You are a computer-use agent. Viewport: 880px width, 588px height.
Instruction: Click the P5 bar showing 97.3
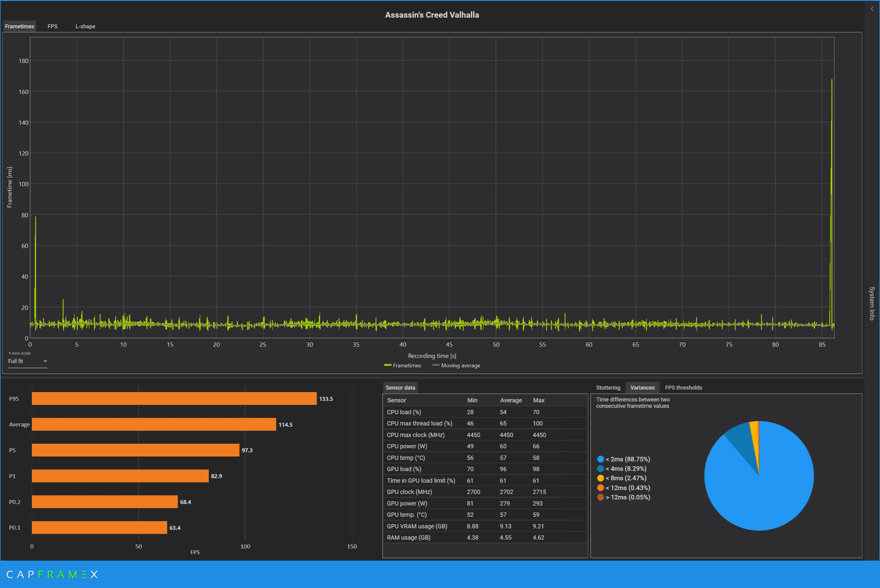click(136, 450)
